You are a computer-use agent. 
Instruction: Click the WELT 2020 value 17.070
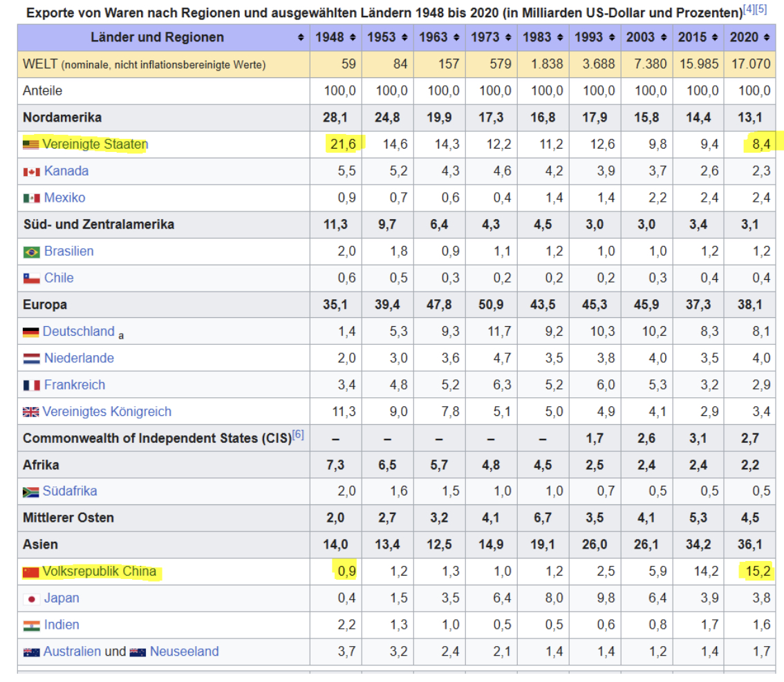pos(751,64)
